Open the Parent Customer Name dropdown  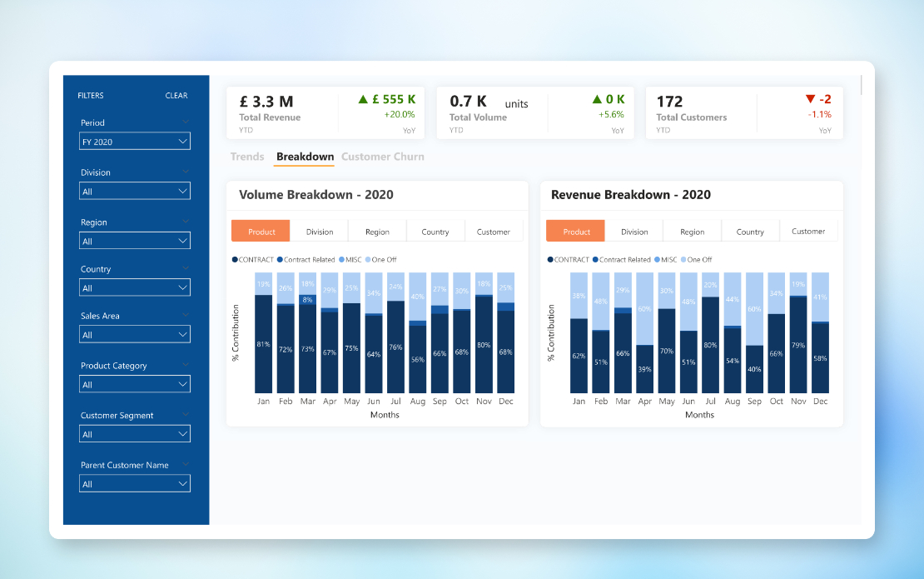[x=134, y=483]
